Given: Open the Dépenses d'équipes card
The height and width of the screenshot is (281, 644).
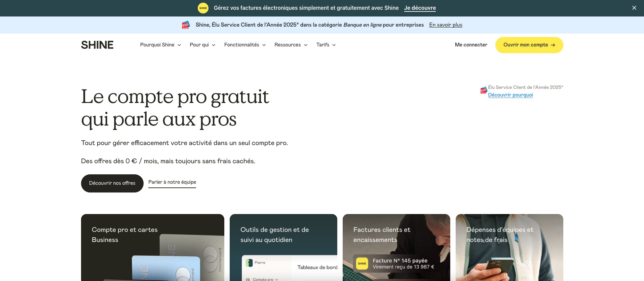Looking at the screenshot, I should click(x=509, y=247).
